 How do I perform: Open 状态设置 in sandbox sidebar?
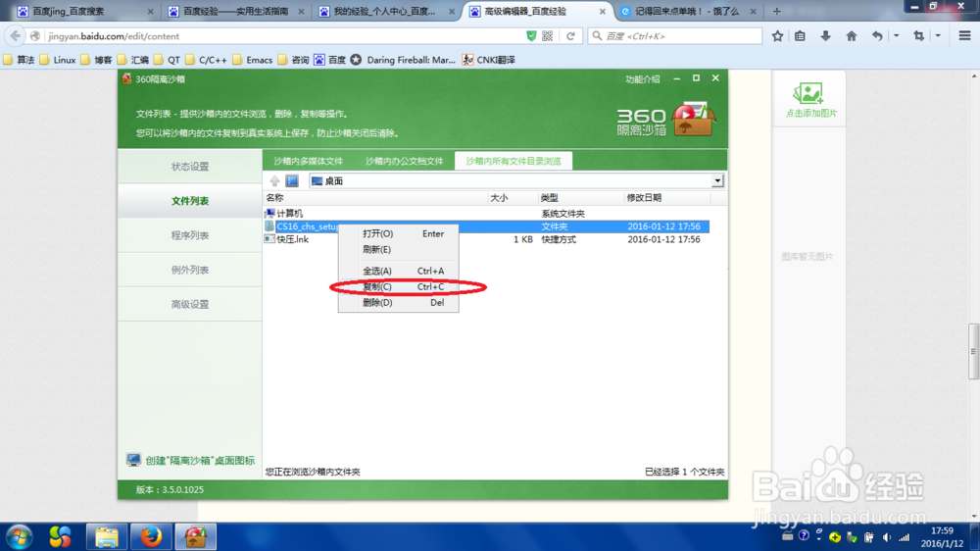(190, 167)
